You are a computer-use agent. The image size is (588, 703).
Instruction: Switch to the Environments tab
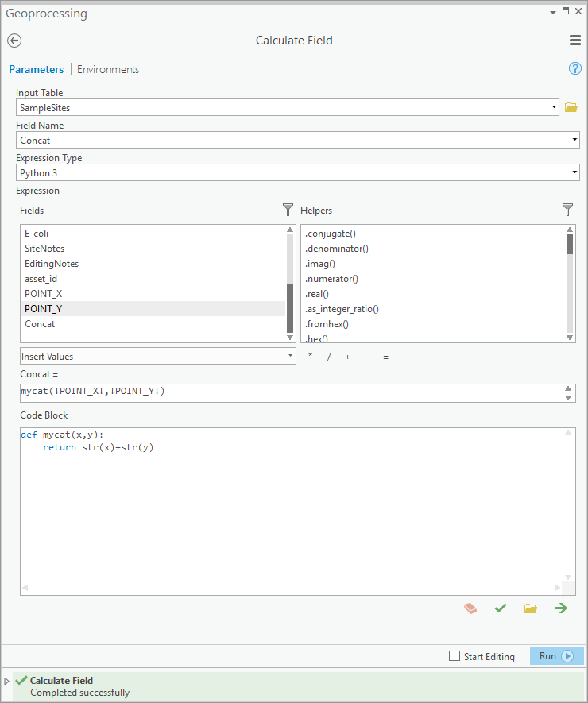(x=108, y=69)
